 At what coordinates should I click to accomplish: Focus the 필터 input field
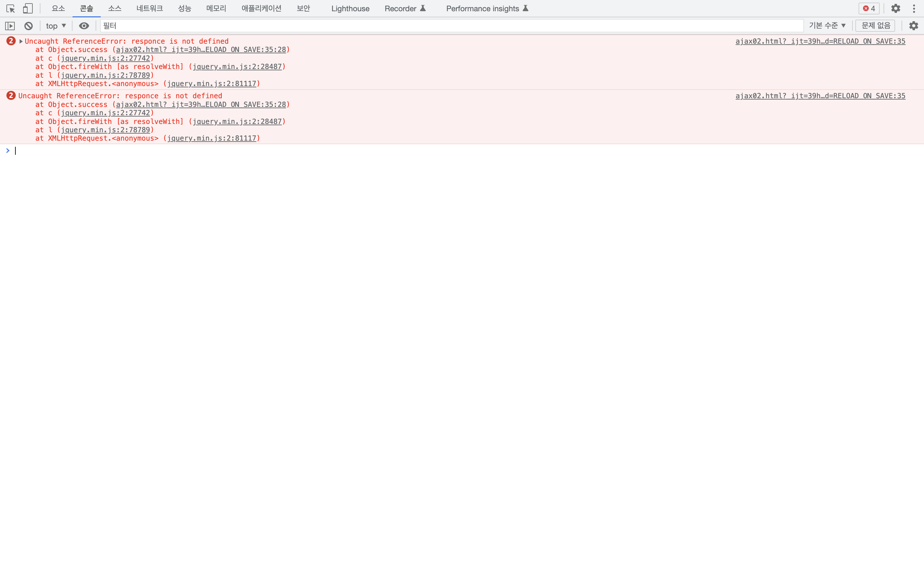[452, 26]
